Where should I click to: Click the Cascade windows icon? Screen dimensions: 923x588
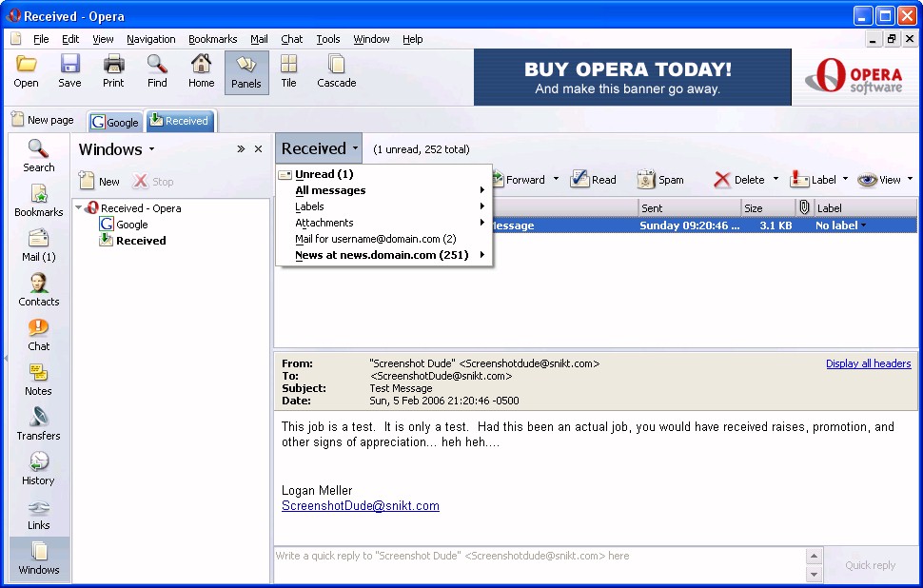336,71
